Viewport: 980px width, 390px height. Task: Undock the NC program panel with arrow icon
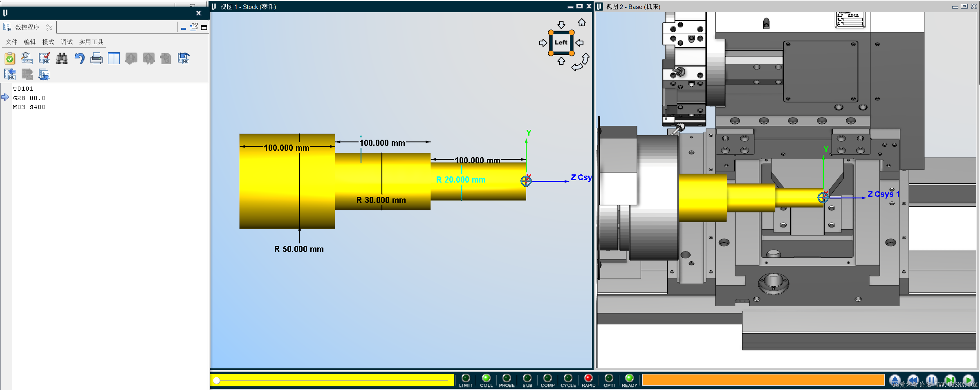pyautogui.click(x=194, y=27)
